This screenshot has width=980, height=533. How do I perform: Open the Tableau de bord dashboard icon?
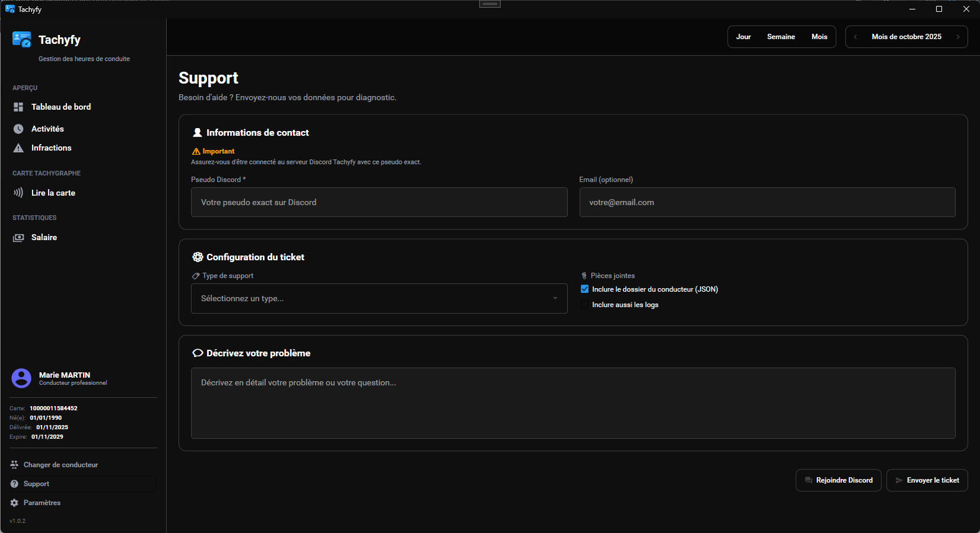[x=18, y=107]
